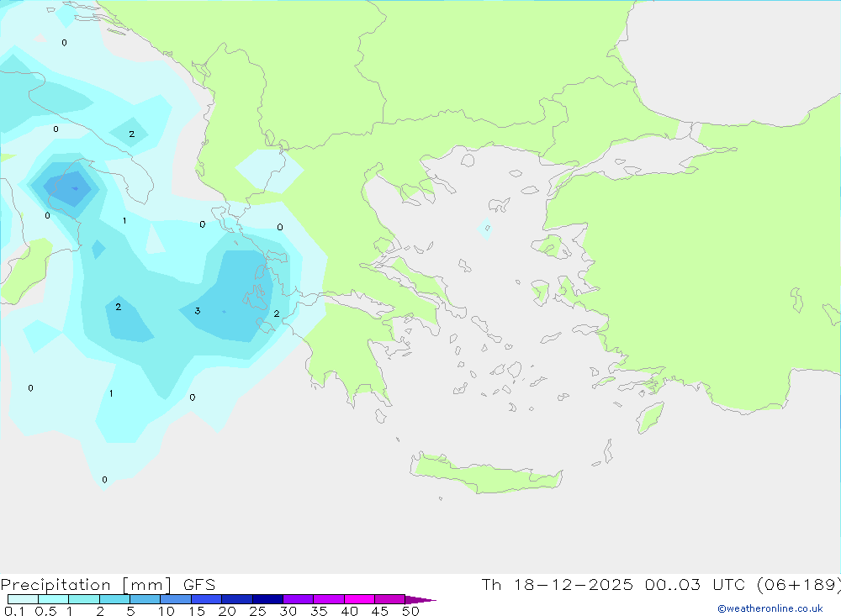Viewport: 841px width, 616px height.
Task: Click the legend swatch between 30 and 35
Action: tap(299, 599)
